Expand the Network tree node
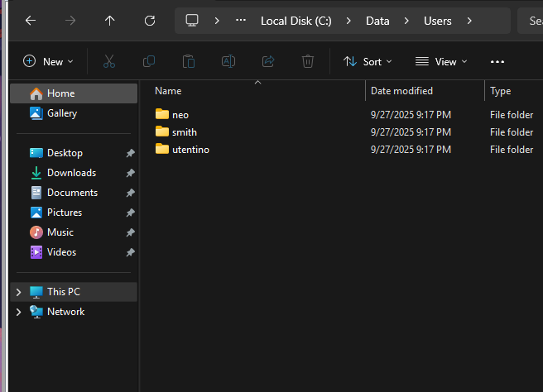 (x=18, y=312)
